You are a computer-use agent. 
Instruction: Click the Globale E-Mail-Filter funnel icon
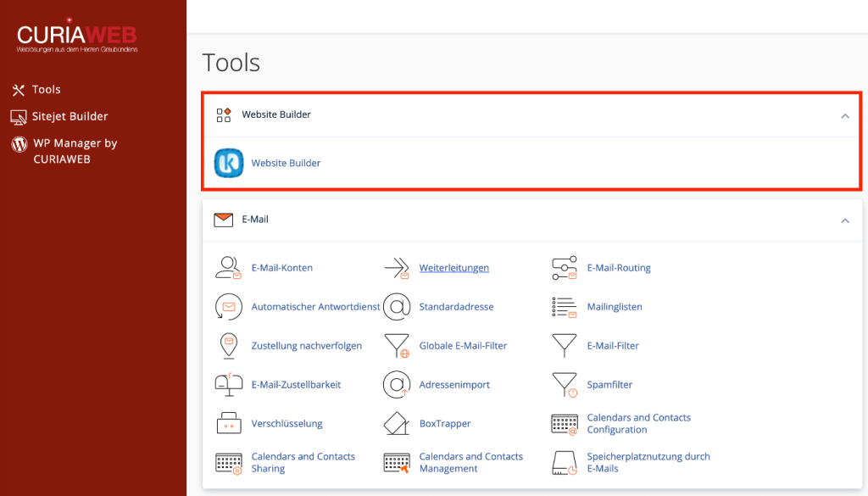click(397, 345)
